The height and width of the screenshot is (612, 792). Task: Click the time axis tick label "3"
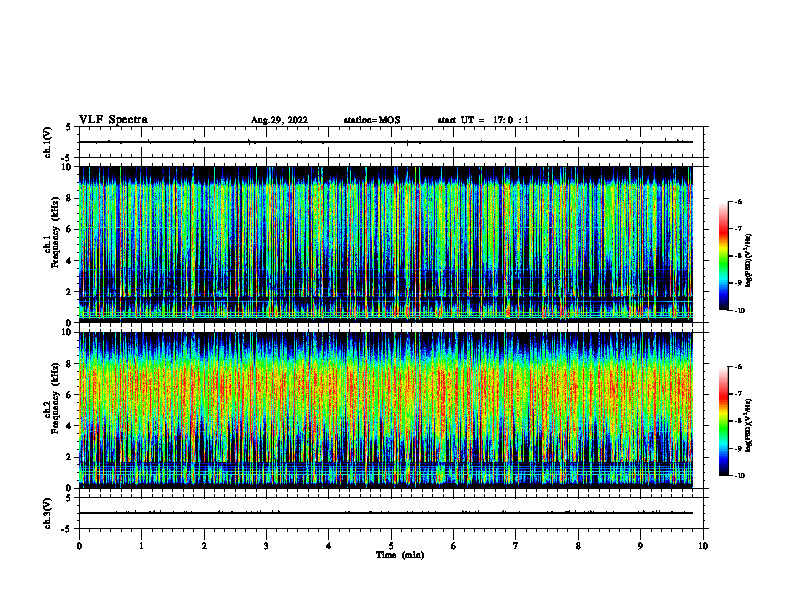[x=266, y=546]
